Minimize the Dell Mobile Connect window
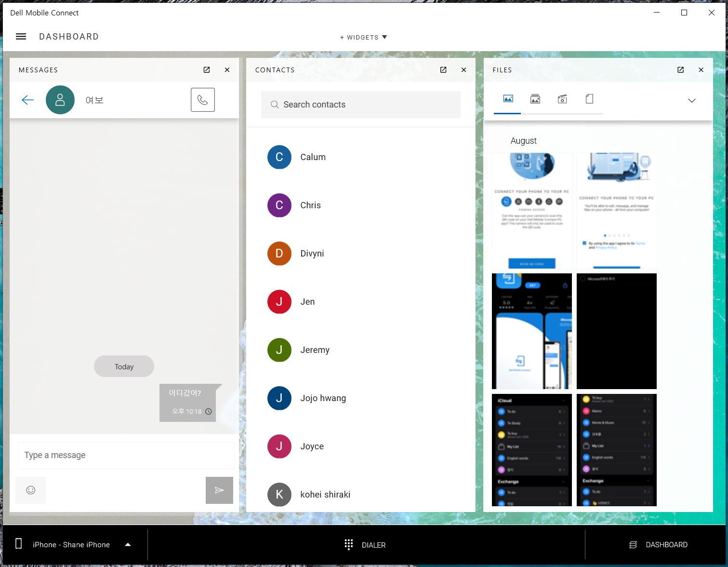Image resolution: width=728 pixels, height=567 pixels. (x=657, y=13)
